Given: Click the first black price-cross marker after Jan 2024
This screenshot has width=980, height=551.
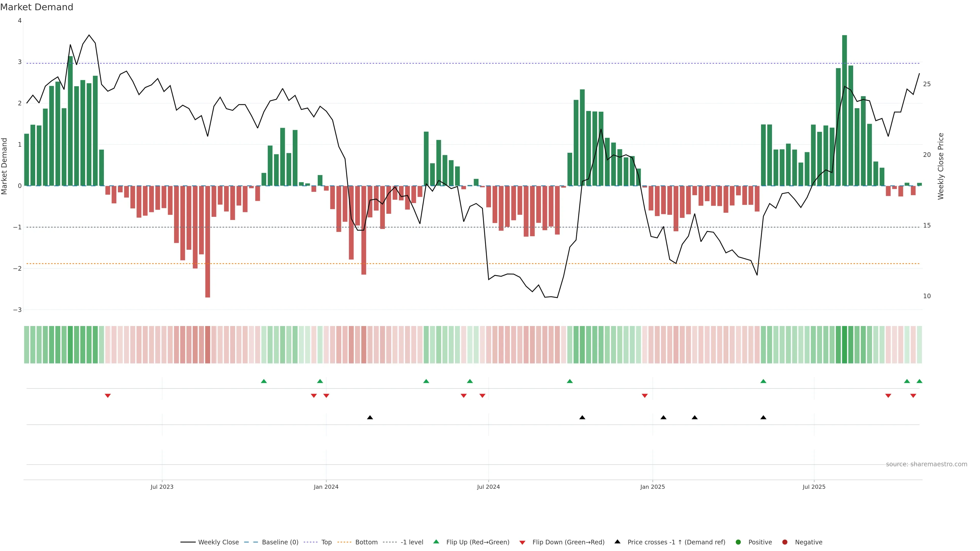Looking at the screenshot, I should (x=370, y=418).
